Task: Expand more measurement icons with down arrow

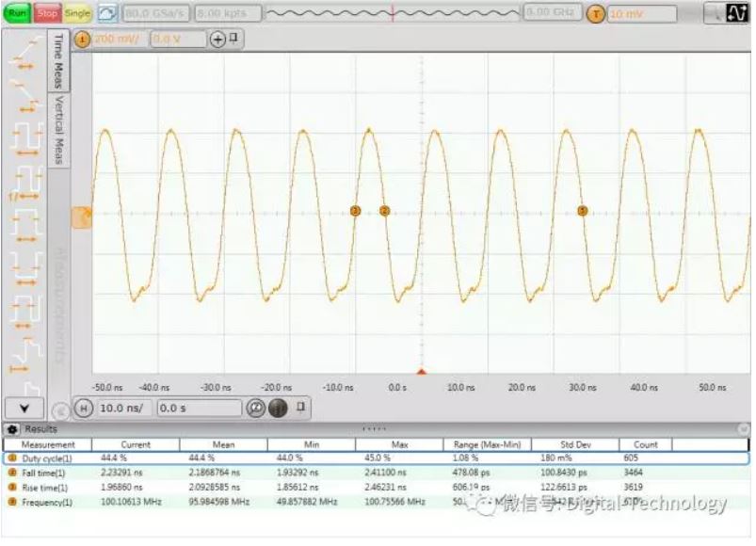Action: tap(24, 409)
